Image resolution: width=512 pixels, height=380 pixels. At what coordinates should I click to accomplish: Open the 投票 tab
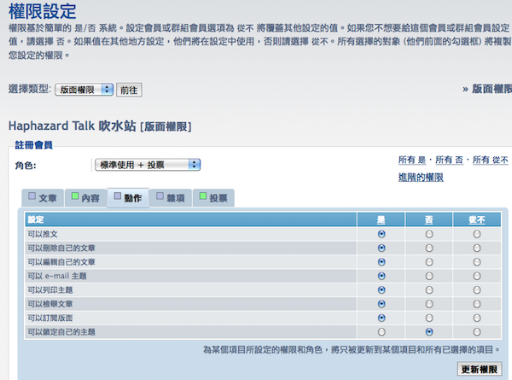tap(214, 198)
